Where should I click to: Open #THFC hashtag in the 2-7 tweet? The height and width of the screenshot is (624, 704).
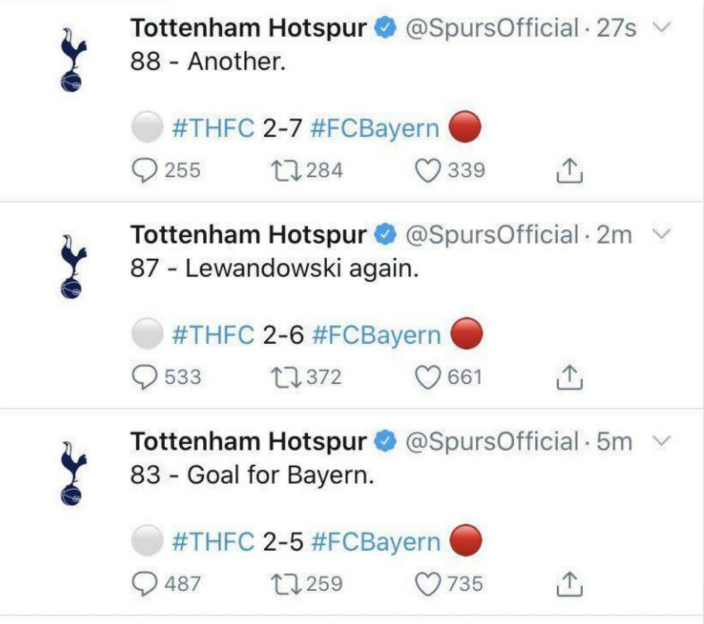pos(213,128)
